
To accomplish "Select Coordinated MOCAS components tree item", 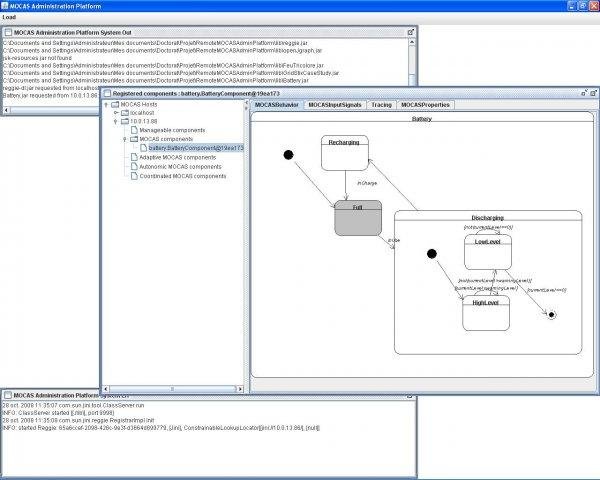I will (183, 176).
